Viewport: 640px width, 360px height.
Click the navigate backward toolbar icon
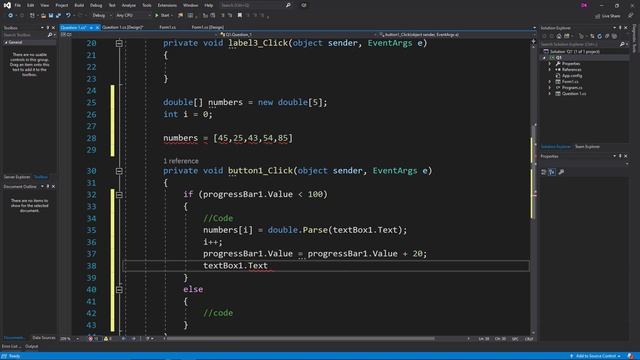point(10,16)
